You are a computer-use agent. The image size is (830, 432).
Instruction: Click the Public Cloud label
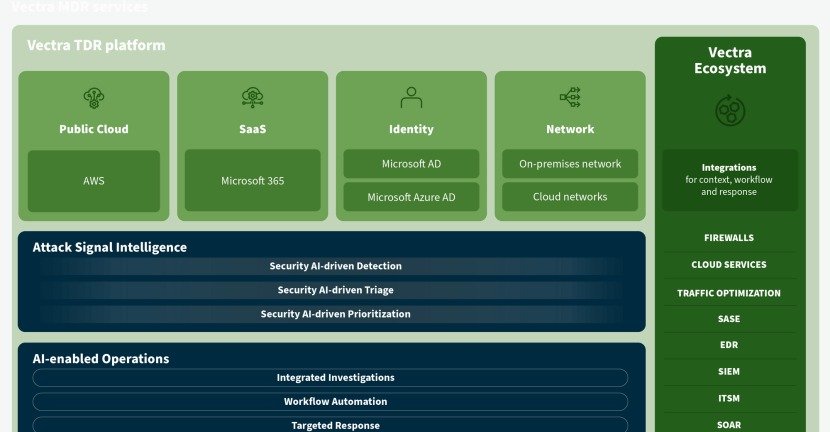[x=94, y=129]
